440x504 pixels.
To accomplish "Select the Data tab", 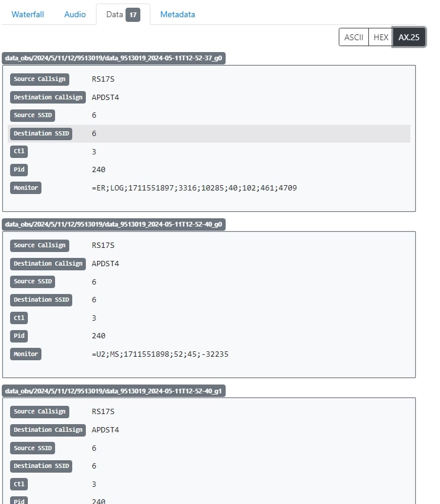I will (x=115, y=14).
